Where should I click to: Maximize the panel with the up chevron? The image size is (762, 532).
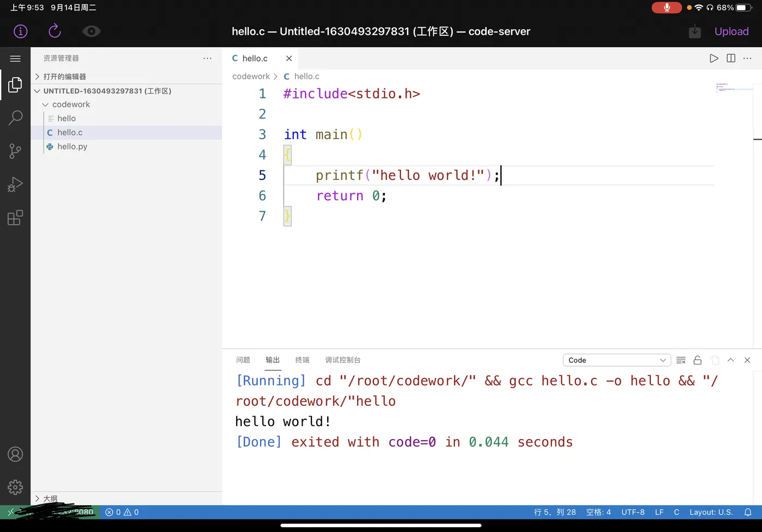(731, 360)
